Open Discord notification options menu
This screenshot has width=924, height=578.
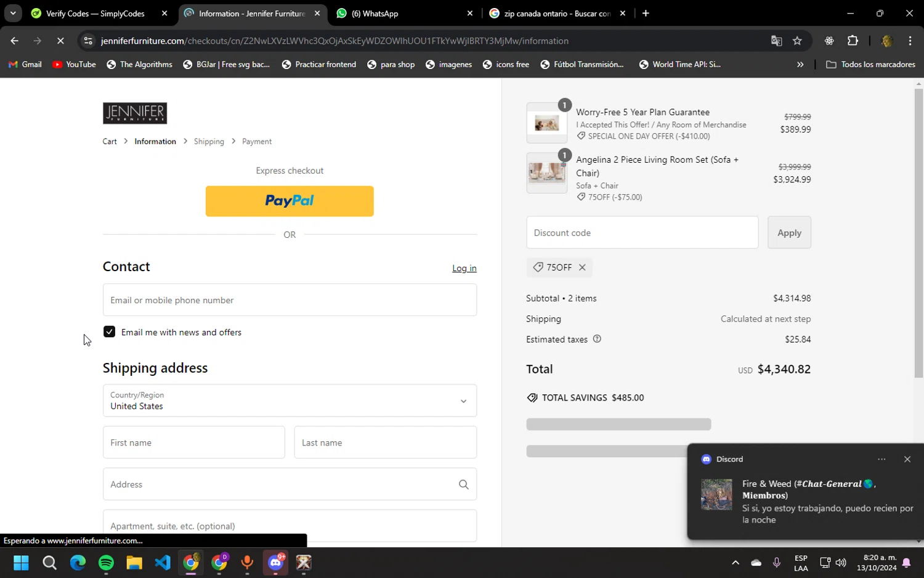click(882, 459)
